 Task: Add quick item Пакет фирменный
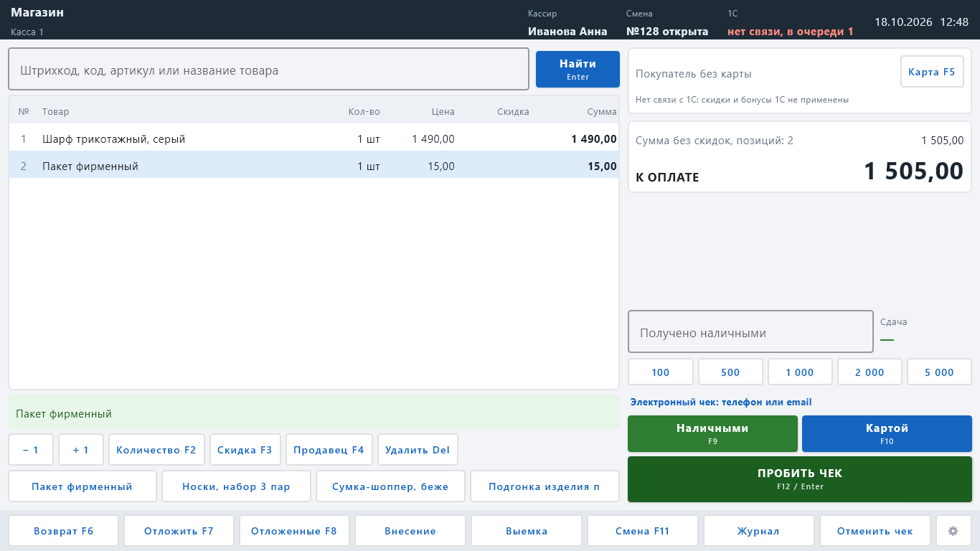[83, 486]
